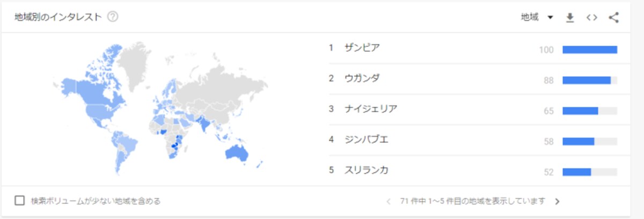644x219 pixels.
Task: Click the スリランカ interest bar showing 52
Action: tap(590, 172)
